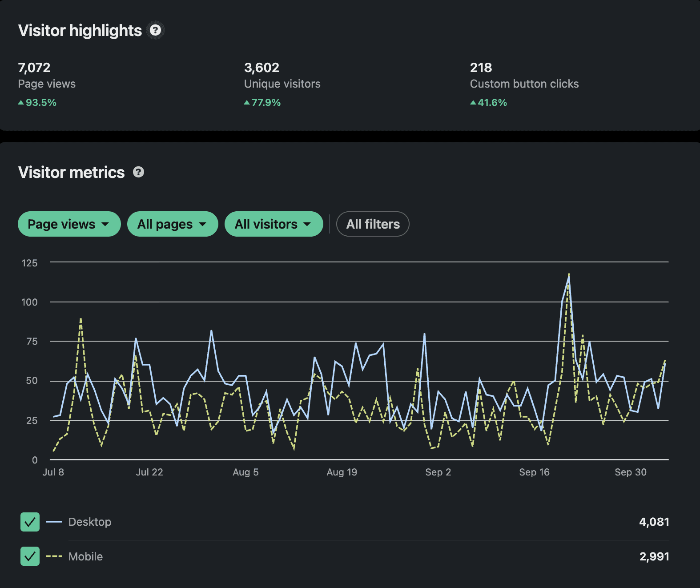The image size is (700, 588).
Task: Click the 100 y-axis label
Action: click(29, 302)
